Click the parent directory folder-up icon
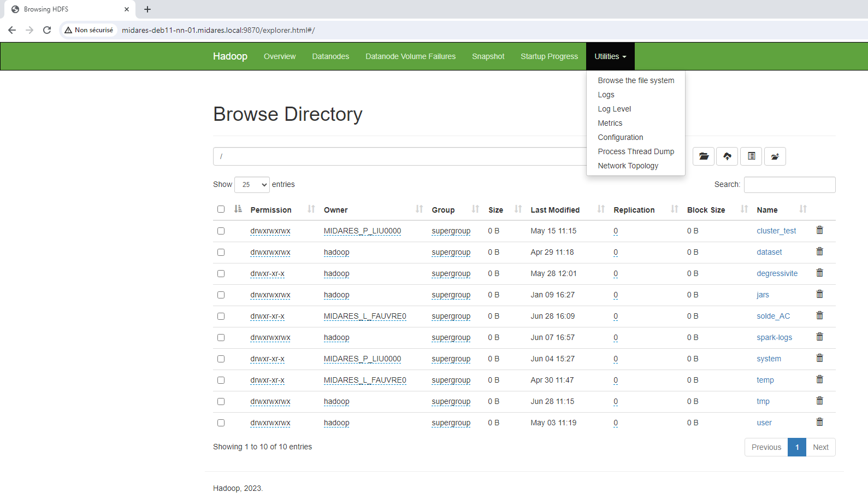This screenshot has width=868, height=498. (775, 156)
